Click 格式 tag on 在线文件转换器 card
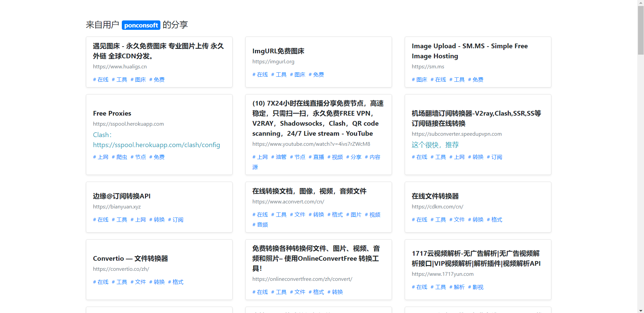 (495, 220)
